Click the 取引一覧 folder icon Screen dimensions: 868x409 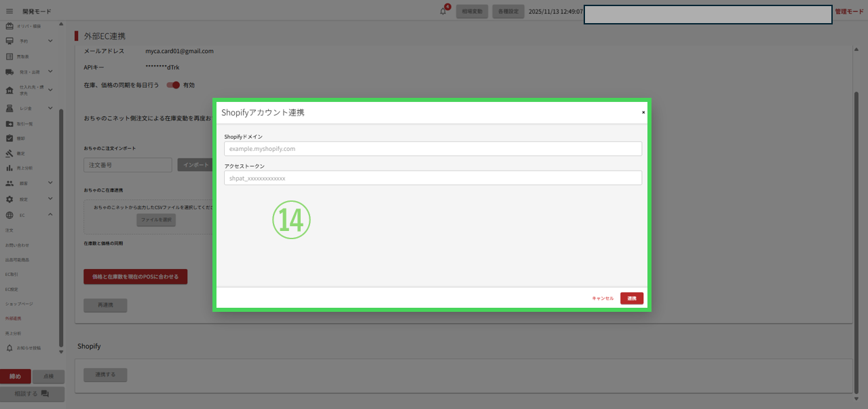(x=10, y=124)
